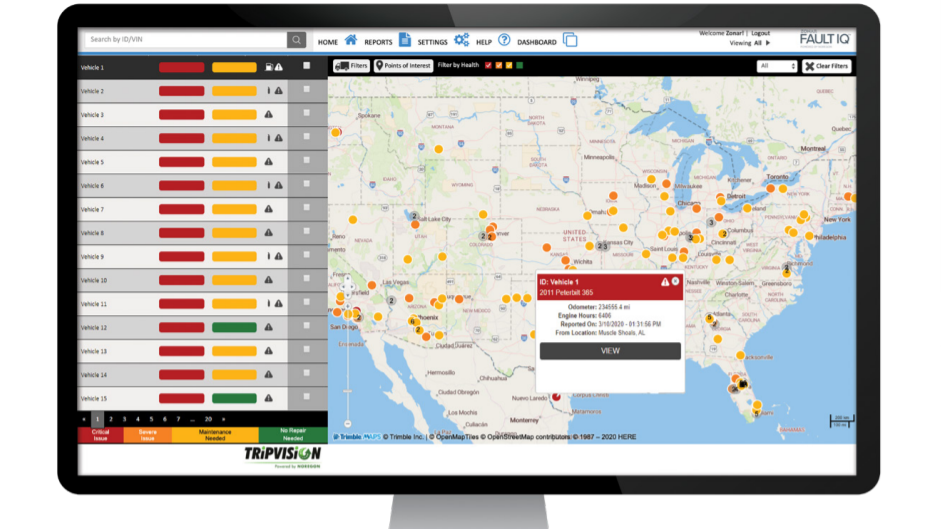Image resolution: width=941 pixels, height=529 pixels.
Task: Click the fuel pump icon for Vehicle 1
Action: (268, 67)
